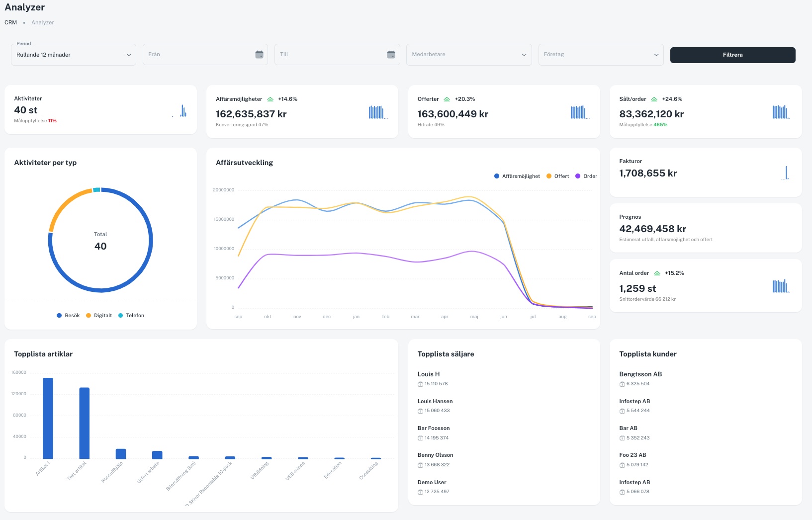The image size is (812, 520).
Task: Click the Aktiviteter mini bar chart
Action: click(180, 110)
